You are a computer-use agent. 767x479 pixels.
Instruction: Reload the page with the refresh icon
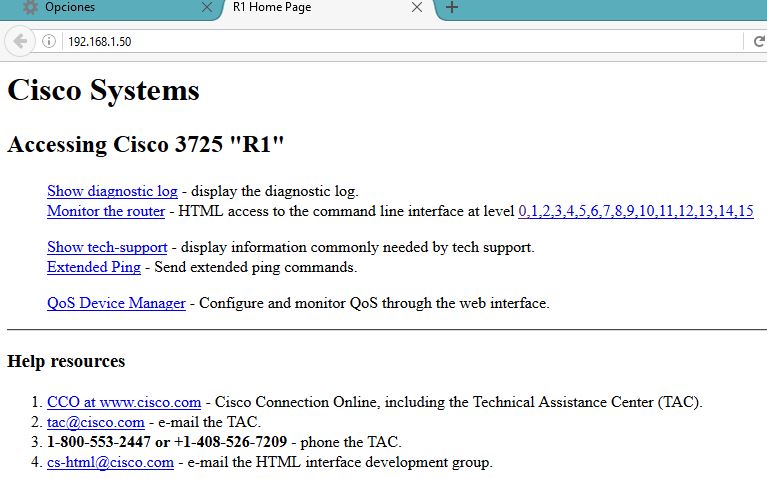click(759, 42)
